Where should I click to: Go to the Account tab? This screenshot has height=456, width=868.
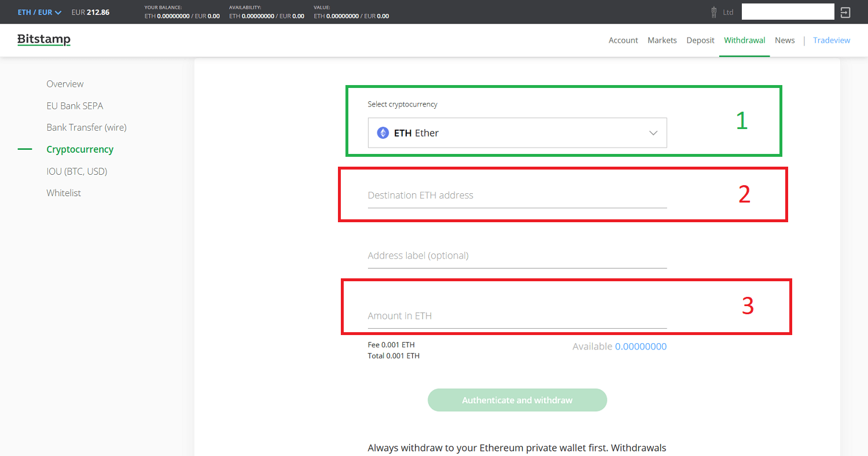(x=623, y=41)
